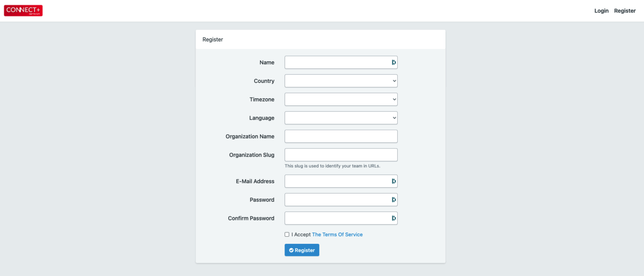Screen dimensions: 644x276
Task: Select the Organization Slug input box
Action: click(x=341, y=155)
